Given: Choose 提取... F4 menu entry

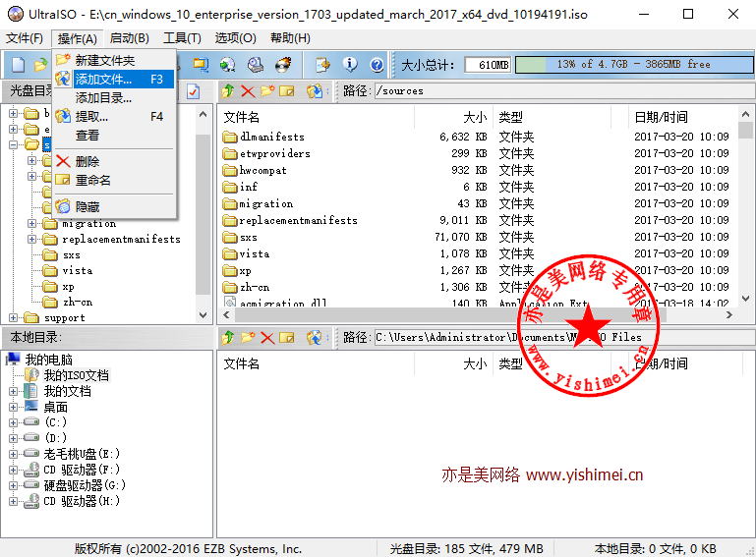Looking at the screenshot, I should point(114,117).
